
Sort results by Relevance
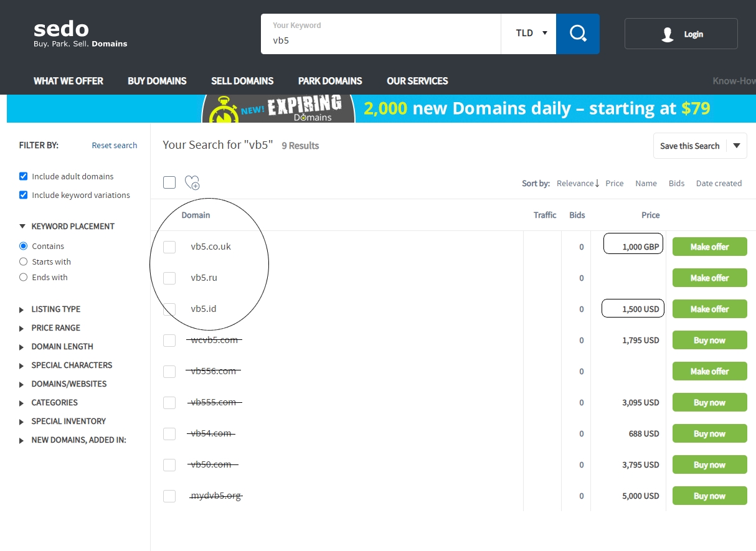(x=578, y=183)
